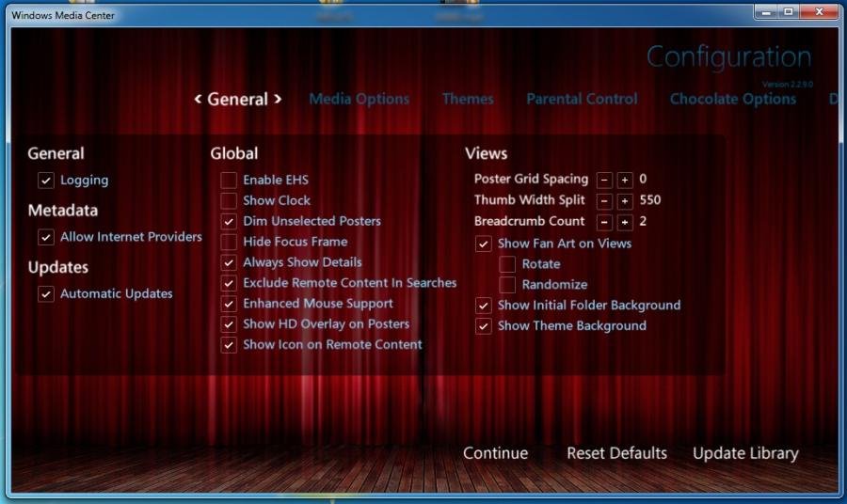The image size is (847, 504).
Task: Click the Views section heading
Action: (487, 154)
